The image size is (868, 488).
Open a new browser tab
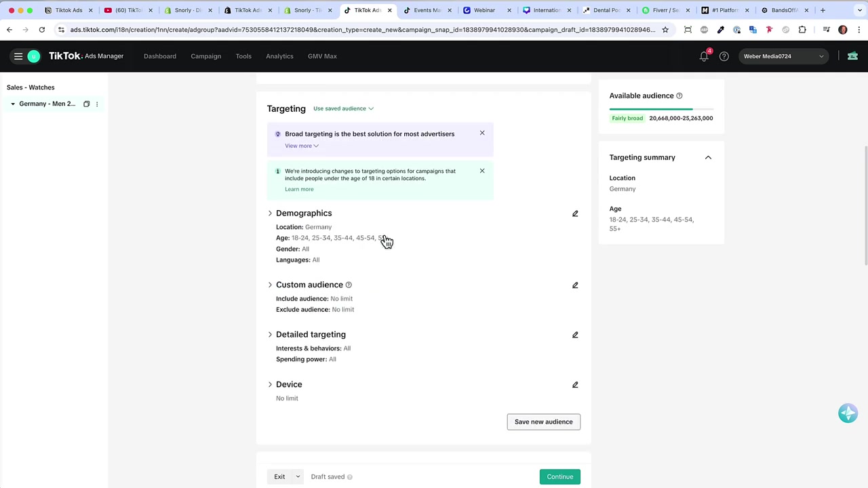click(x=823, y=10)
